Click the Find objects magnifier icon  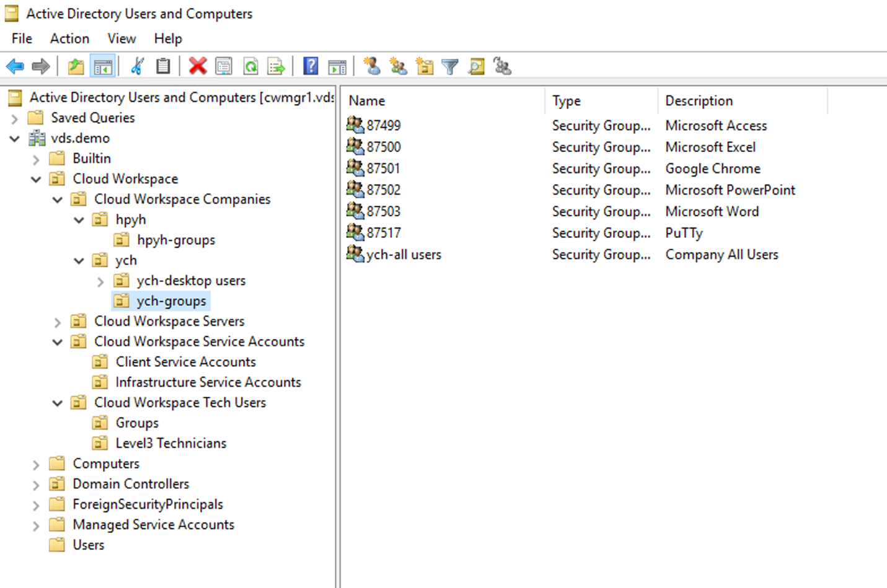click(x=476, y=66)
